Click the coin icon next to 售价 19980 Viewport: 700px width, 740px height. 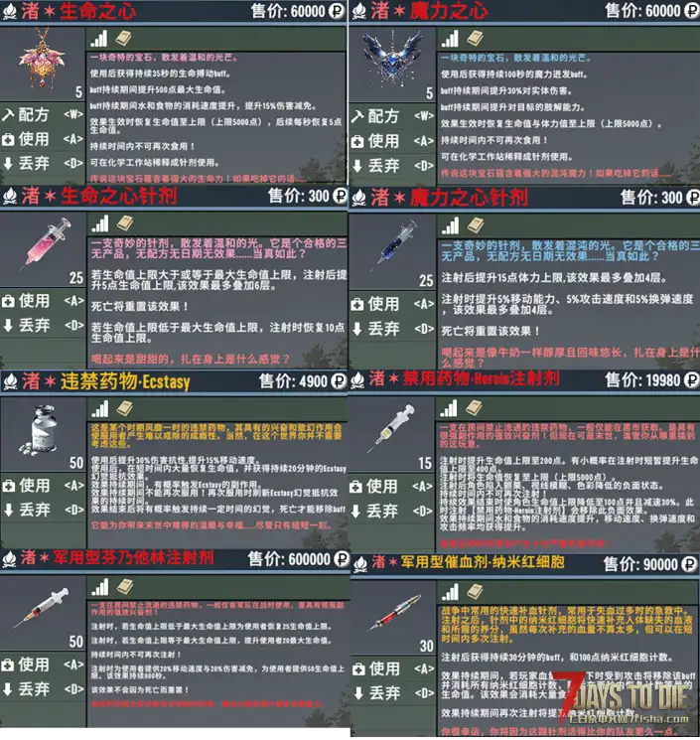(x=691, y=379)
